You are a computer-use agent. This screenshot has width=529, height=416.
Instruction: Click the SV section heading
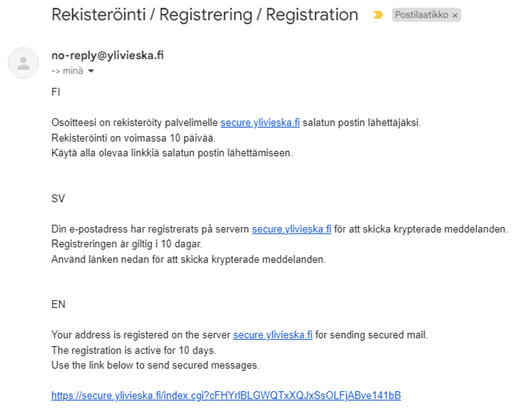pyautogui.click(x=58, y=198)
